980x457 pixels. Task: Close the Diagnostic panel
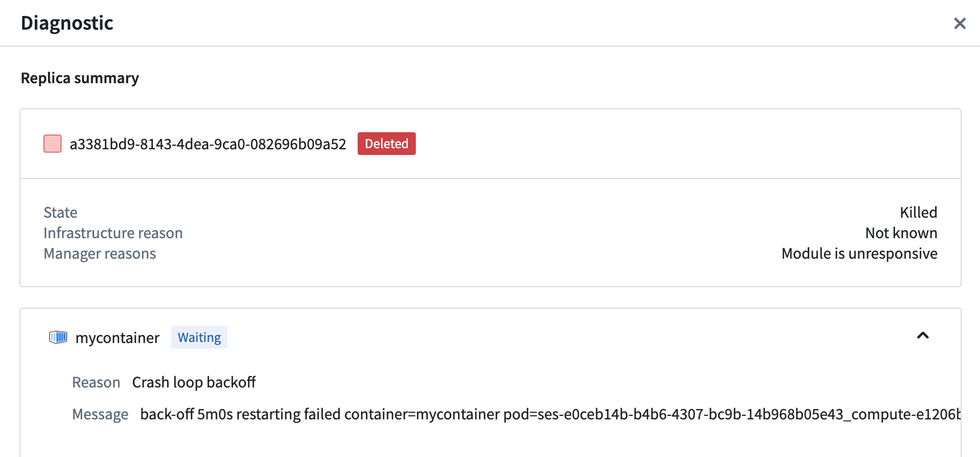tap(959, 23)
